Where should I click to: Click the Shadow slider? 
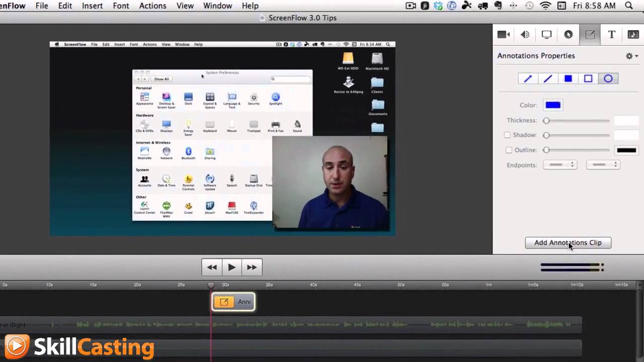pos(577,135)
